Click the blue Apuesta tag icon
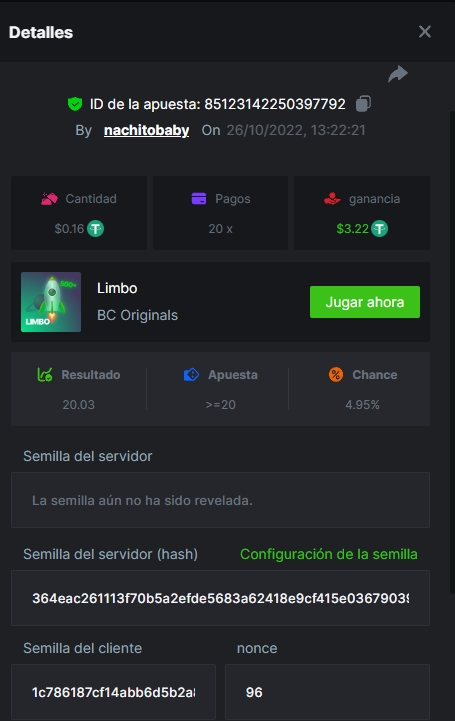Image resolution: width=455 pixels, height=721 pixels. point(191,375)
